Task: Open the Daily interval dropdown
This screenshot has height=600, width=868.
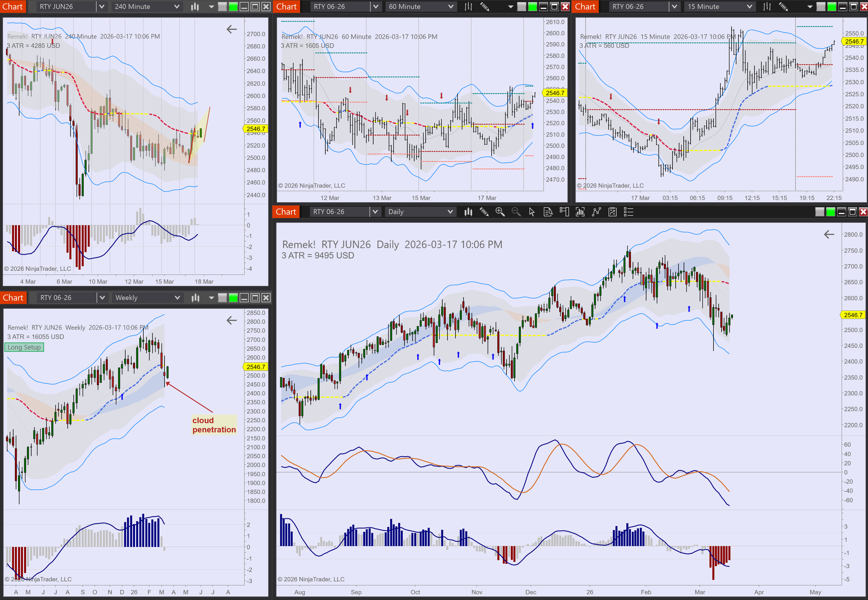Action: [450, 212]
